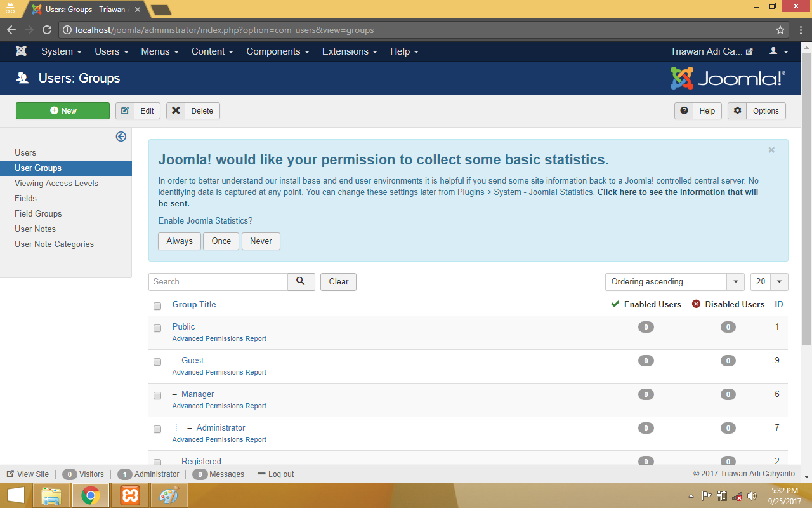Open XAMPP from the Windows taskbar
The image size is (812, 508).
(129, 495)
